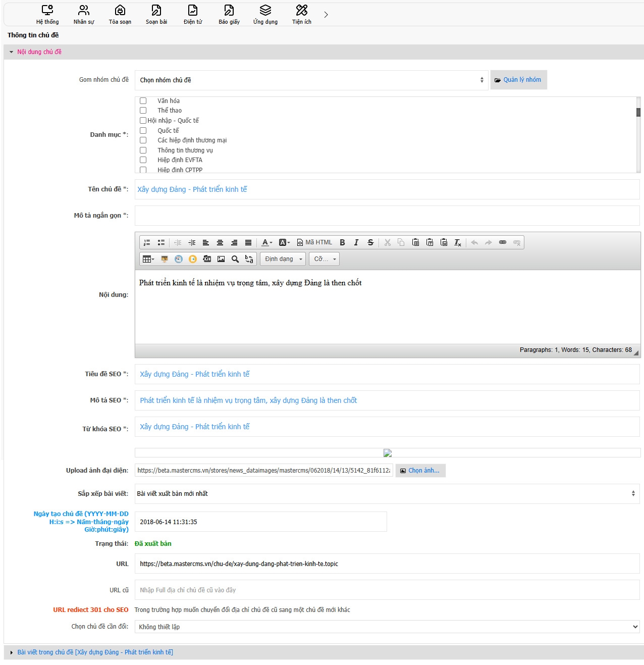Click the Chọn ảnh button

point(420,471)
